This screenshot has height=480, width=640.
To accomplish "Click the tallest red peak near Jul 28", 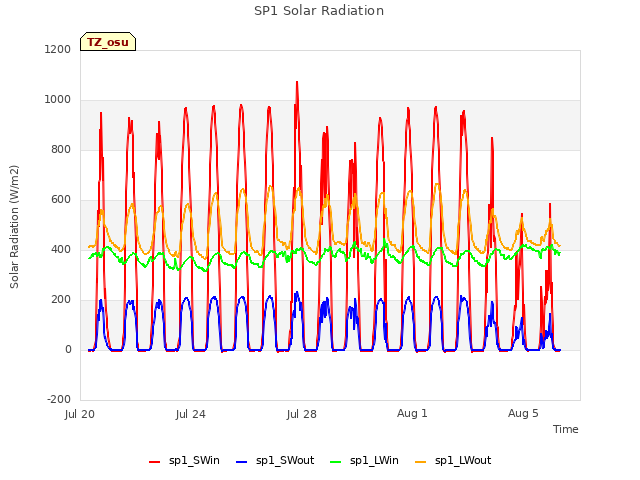I will 297,83.
